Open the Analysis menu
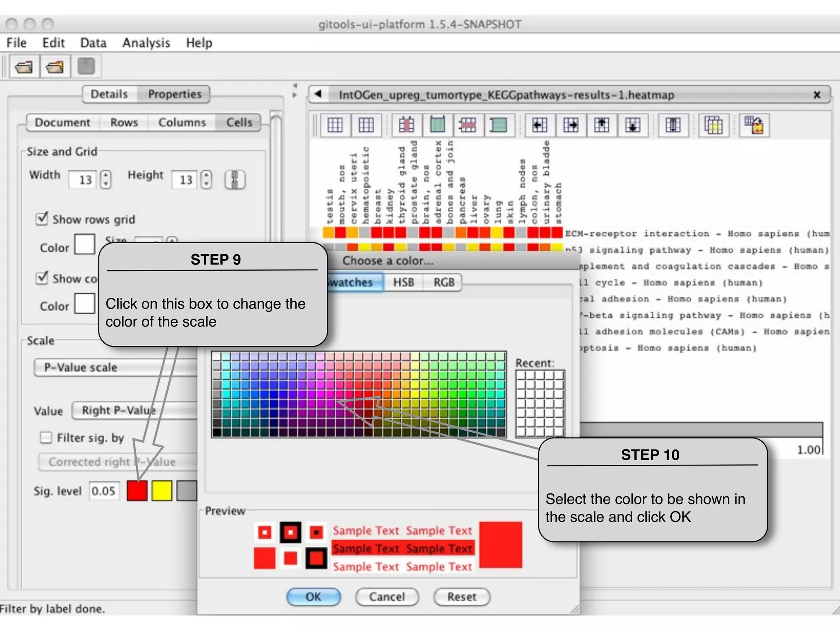The image size is (840, 630). pos(146,43)
